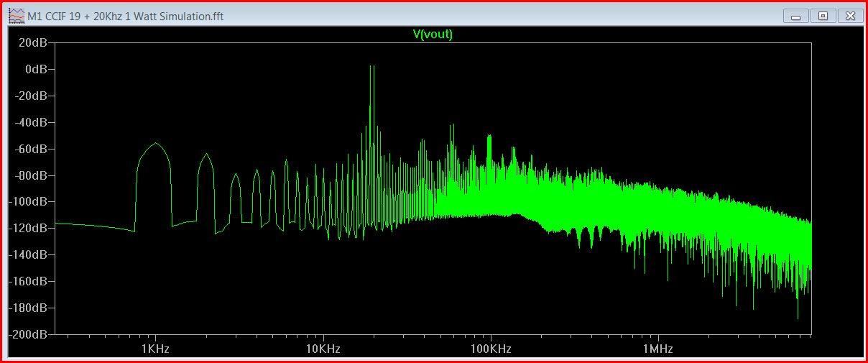868x363 pixels.
Task: Click the -160dB axis label
Action: point(28,281)
